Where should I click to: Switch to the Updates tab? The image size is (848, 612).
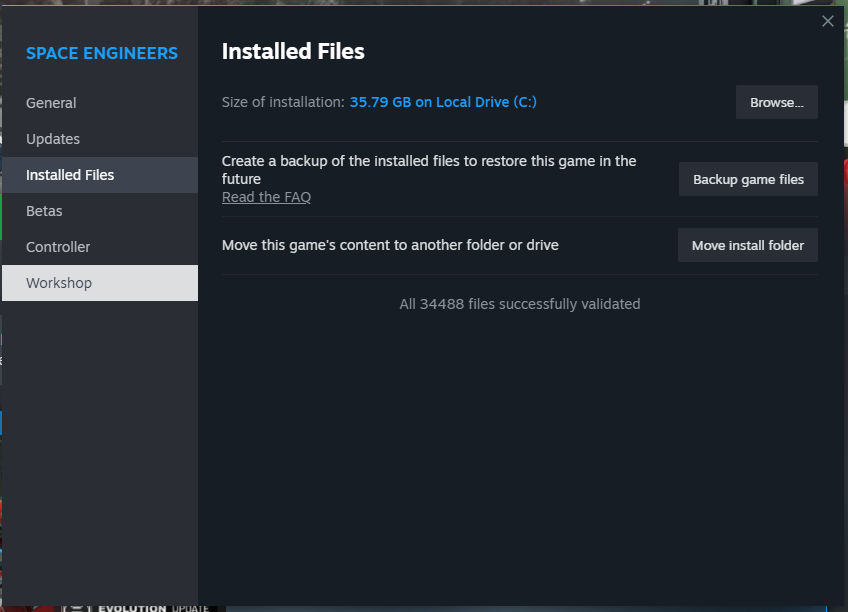point(53,139)
